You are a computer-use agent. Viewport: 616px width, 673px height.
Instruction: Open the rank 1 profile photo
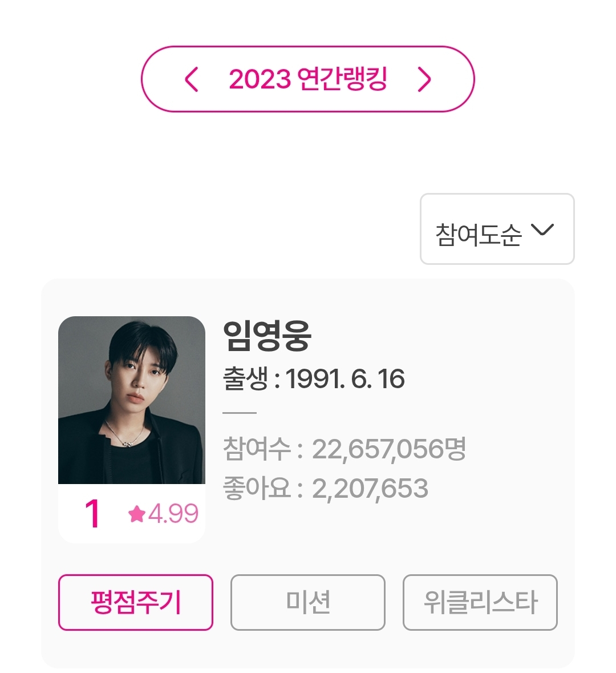(x=132, y=400)
